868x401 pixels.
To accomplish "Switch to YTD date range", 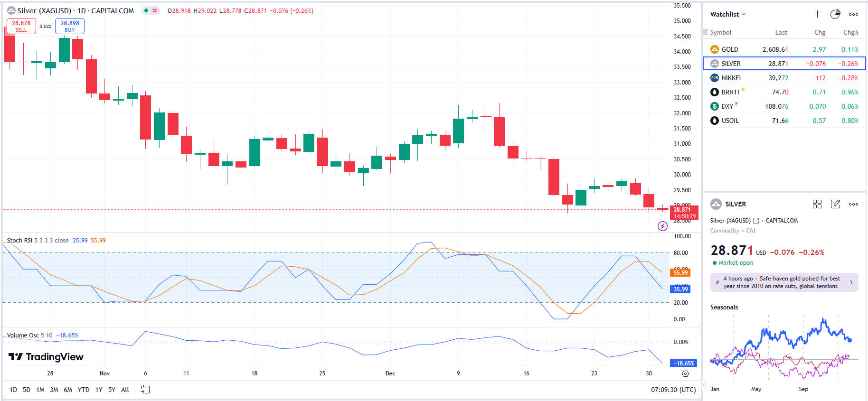I will pyautogui.click(x=84, y=390).
